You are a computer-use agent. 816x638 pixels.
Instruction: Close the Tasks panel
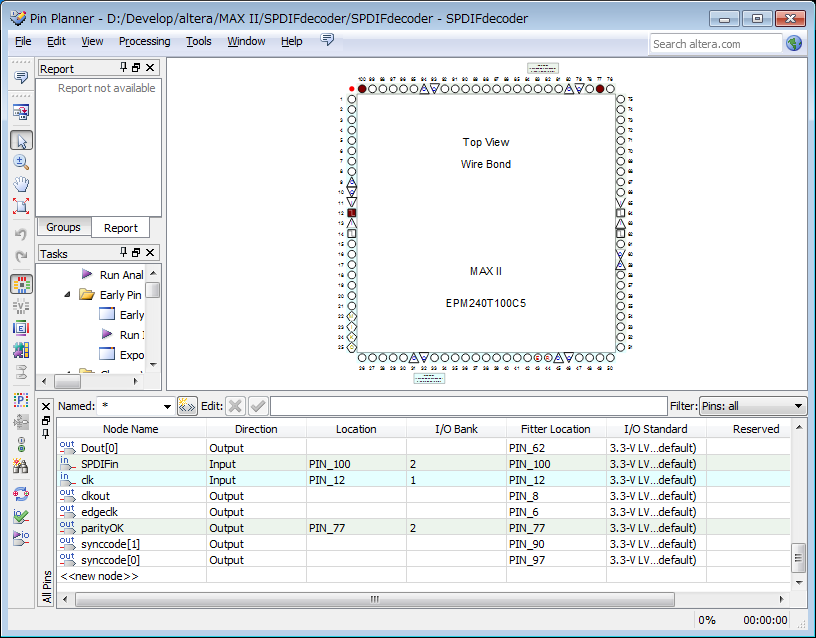tap(150, 252)
